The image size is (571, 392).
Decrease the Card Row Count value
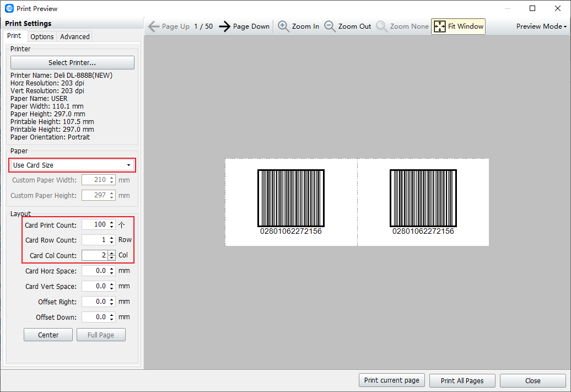pos(112,242)
